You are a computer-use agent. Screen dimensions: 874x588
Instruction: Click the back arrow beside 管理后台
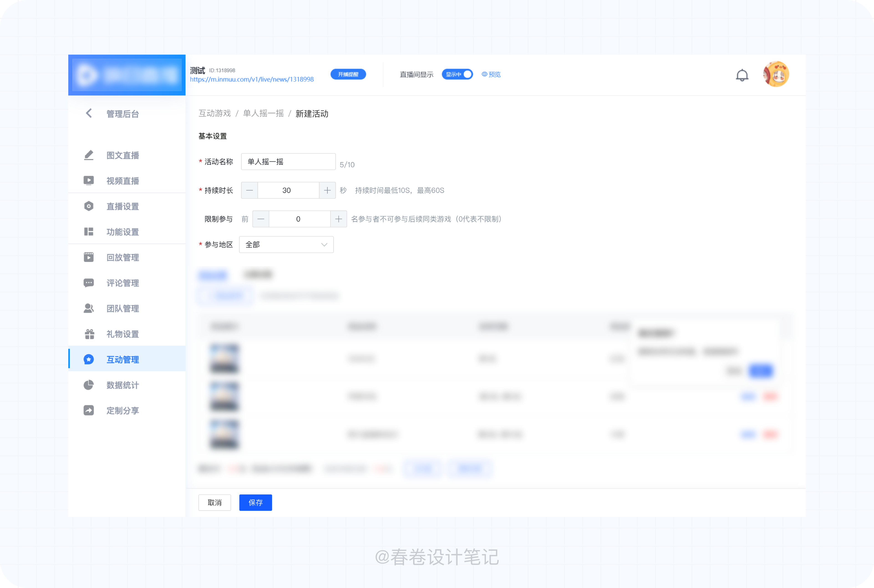click(89, 113)
